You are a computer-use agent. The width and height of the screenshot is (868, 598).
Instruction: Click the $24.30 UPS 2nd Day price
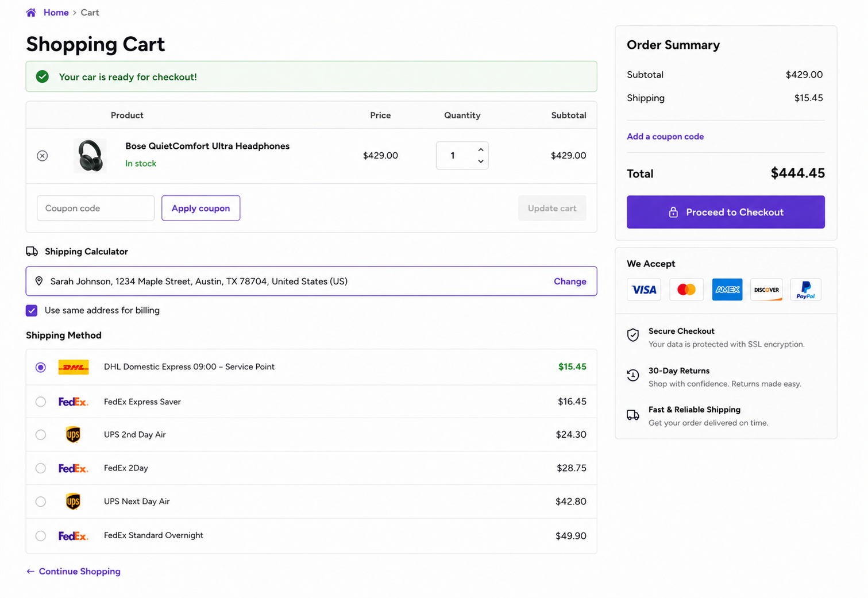(571, 434)
